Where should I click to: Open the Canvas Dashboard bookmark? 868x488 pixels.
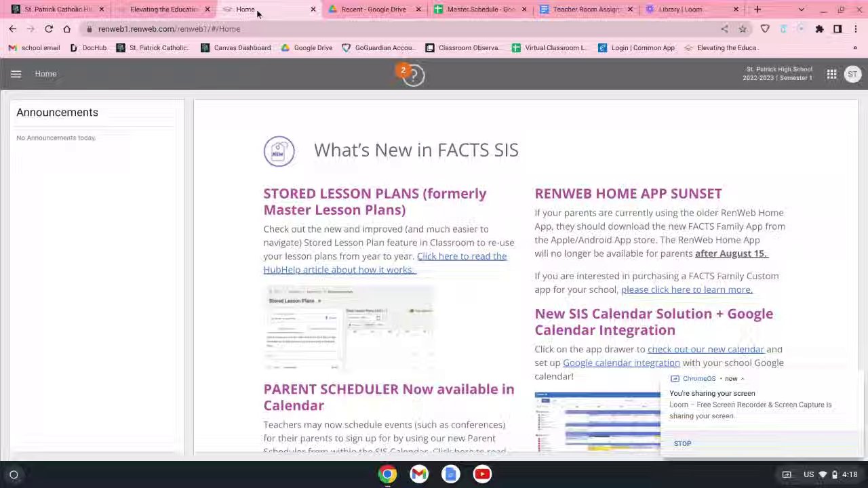235,48
